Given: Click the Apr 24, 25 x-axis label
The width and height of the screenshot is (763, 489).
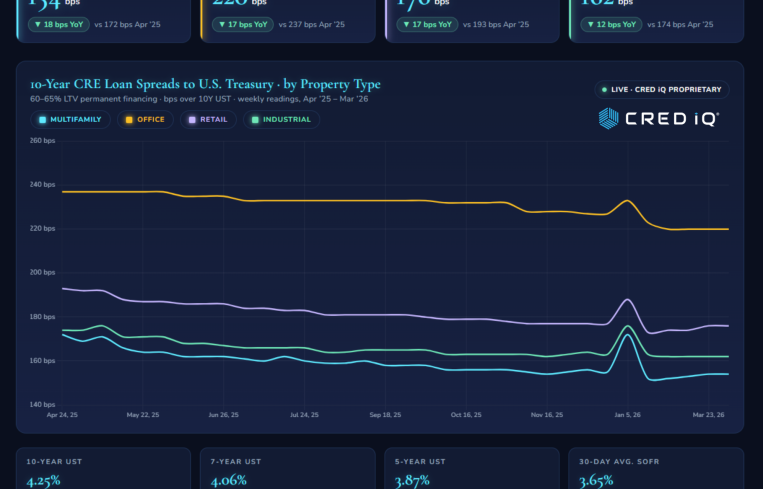Looking at the screenshot, I should point(63,414).
